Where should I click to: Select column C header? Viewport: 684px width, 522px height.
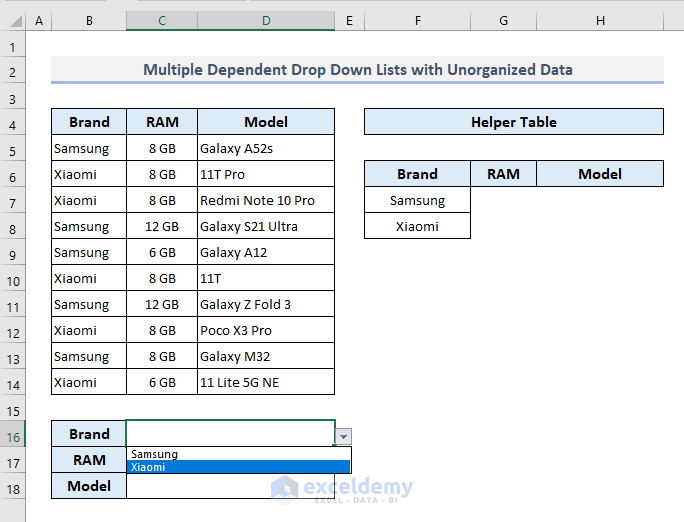pos(162,20)
